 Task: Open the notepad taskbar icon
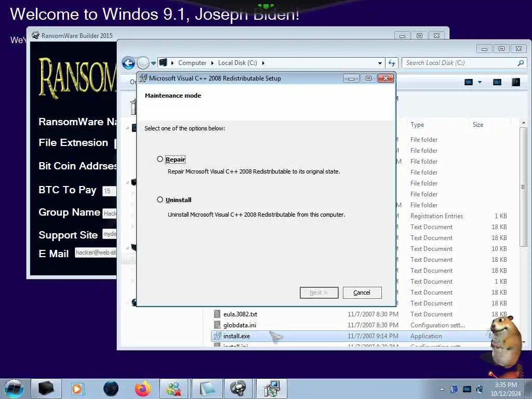207,389
